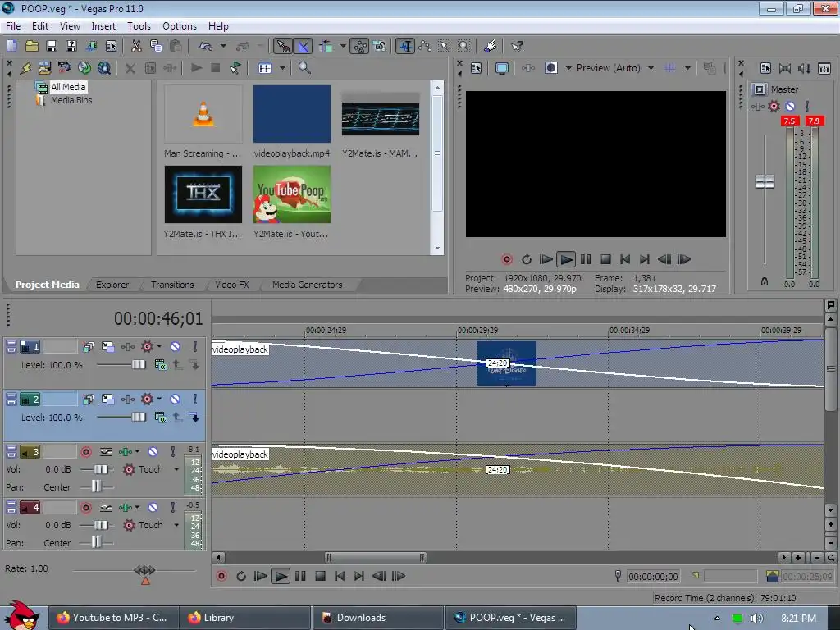Open Undo history dropdown arrow
840x630 pixels.
click(x=223, y=46)
